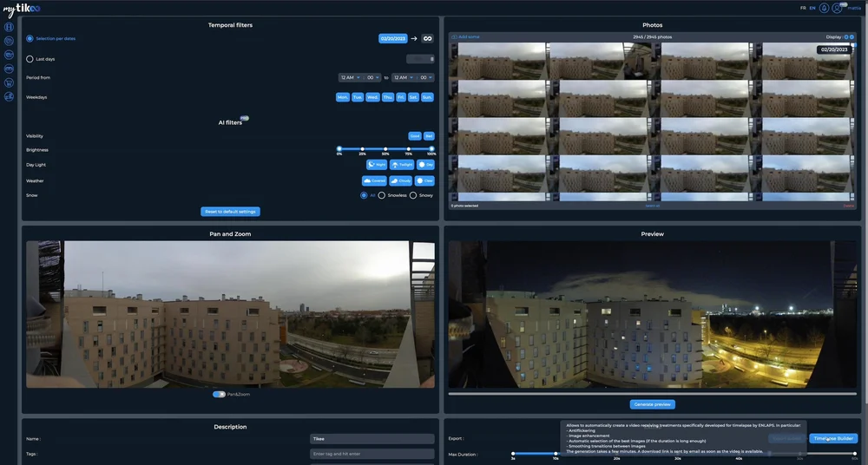Click the Add some photos link
This screenshot has height=465, width=868.
click(469, 37)
